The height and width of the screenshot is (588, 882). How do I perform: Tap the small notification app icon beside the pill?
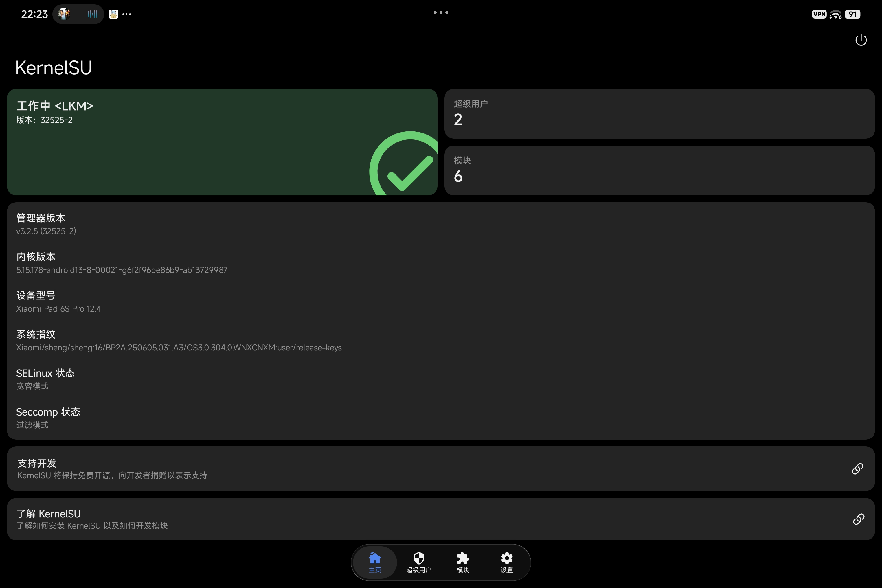pyautogui.click(x=113, y=14)
